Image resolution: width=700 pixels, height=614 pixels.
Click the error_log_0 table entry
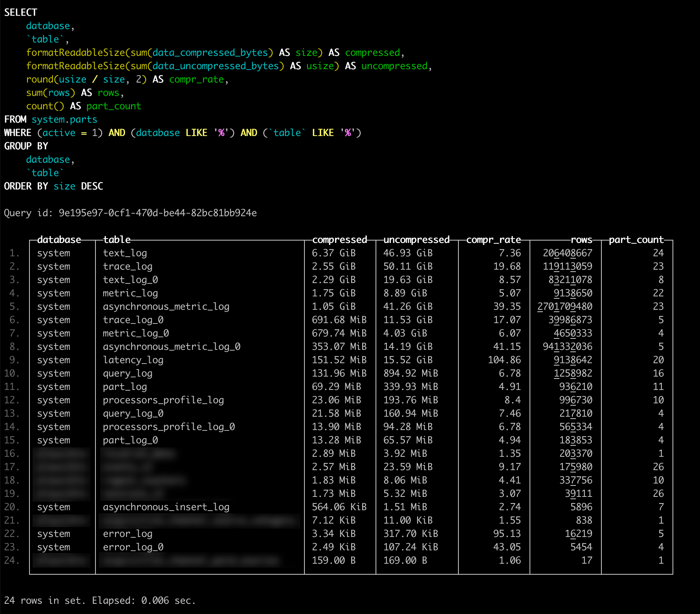(133, 547)
